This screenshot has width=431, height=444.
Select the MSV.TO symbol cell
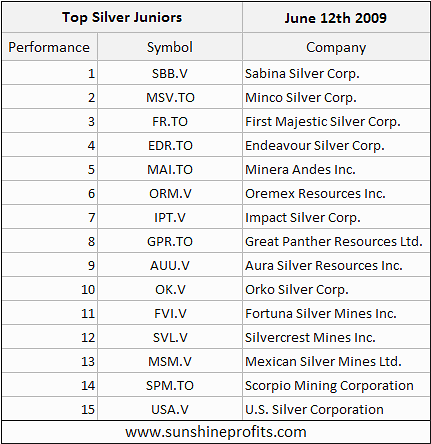(x=170, y=97)
